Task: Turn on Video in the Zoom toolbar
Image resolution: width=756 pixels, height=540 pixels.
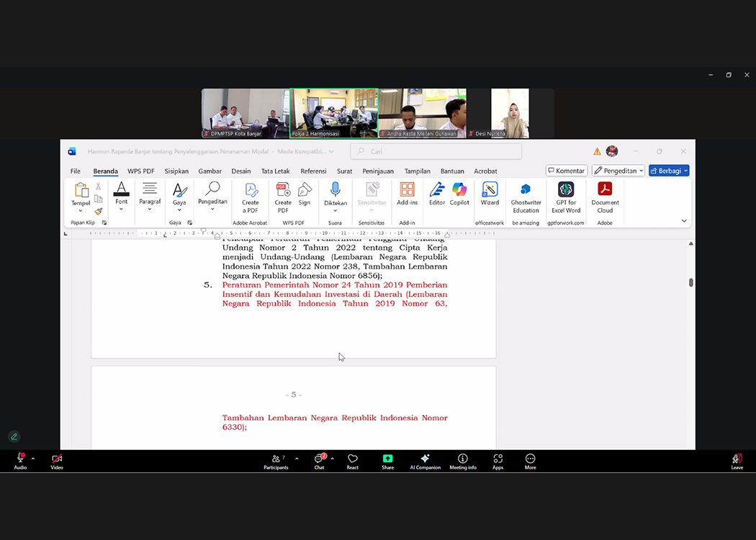Action: coord(57,461)
